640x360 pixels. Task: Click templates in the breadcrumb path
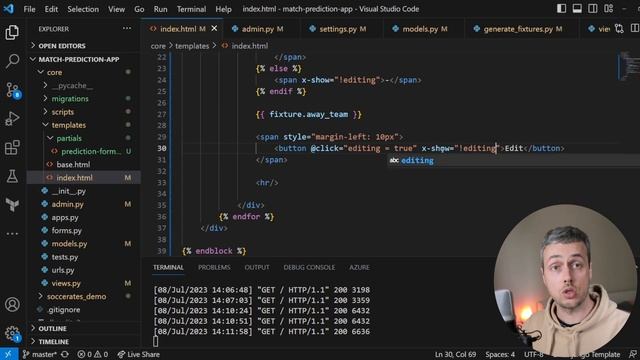click(192, 46)
